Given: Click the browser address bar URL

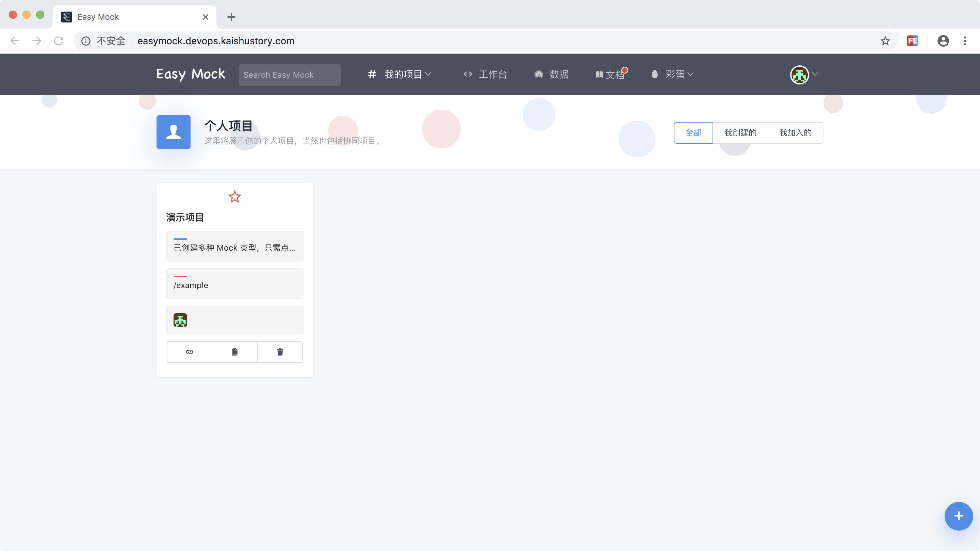Looking at the screenshot, I should [x=216, y=41].
